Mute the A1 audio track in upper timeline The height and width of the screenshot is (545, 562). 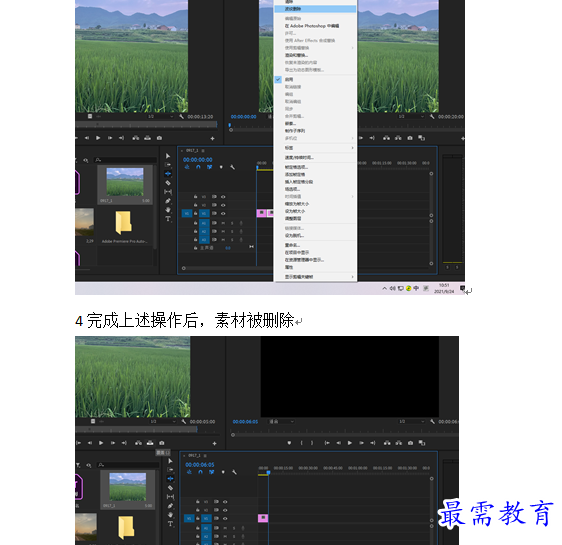(x=223, y=223)
